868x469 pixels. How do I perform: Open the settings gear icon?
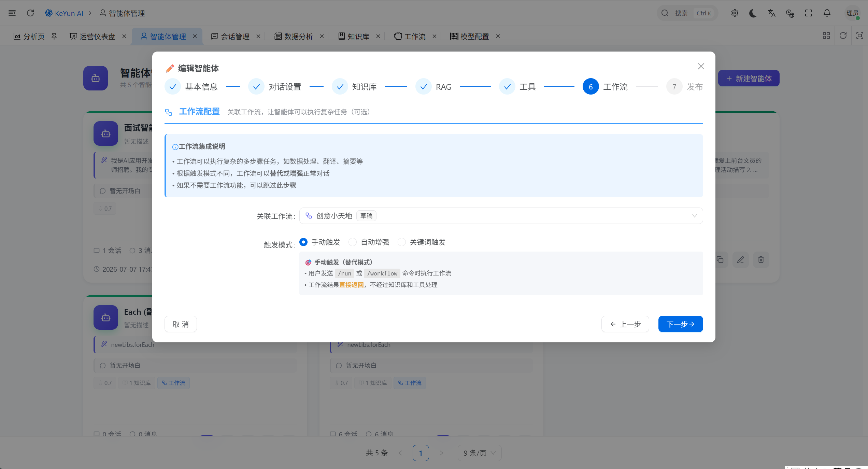click(735, 13)
